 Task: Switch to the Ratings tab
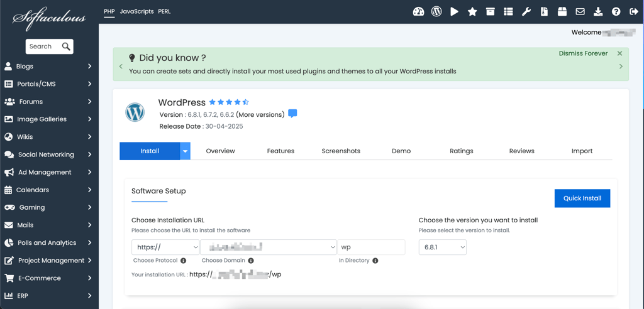(x=462, y=151)
